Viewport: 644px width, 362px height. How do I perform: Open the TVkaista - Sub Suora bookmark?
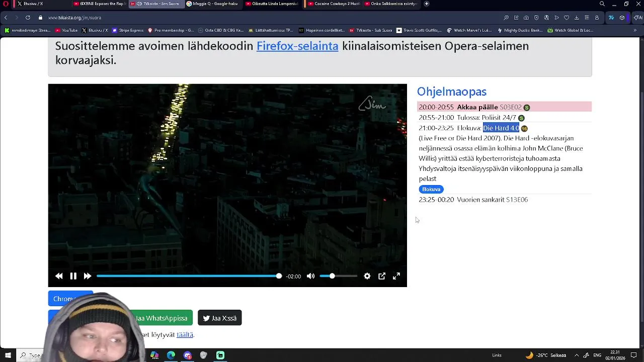point(371,30)
